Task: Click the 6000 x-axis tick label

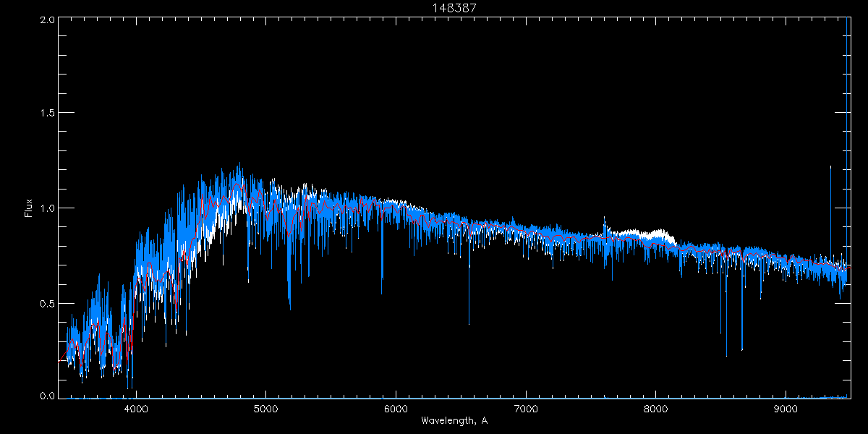Action: 396,407
